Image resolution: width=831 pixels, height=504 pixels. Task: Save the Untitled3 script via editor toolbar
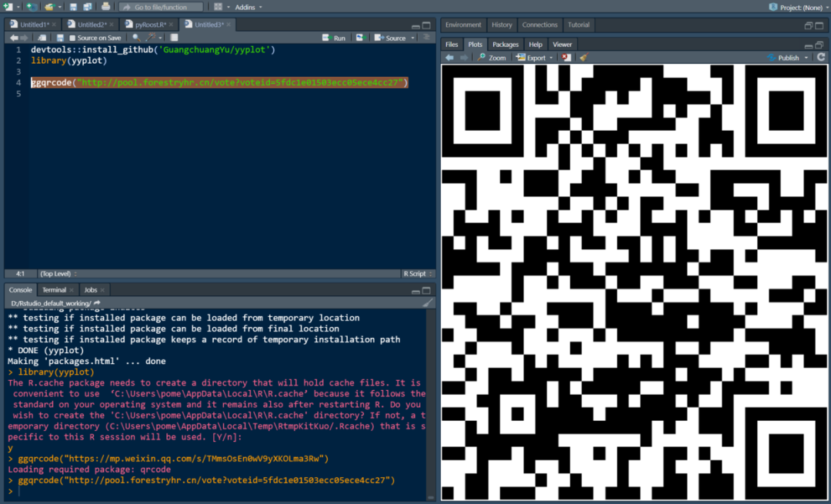60,38
